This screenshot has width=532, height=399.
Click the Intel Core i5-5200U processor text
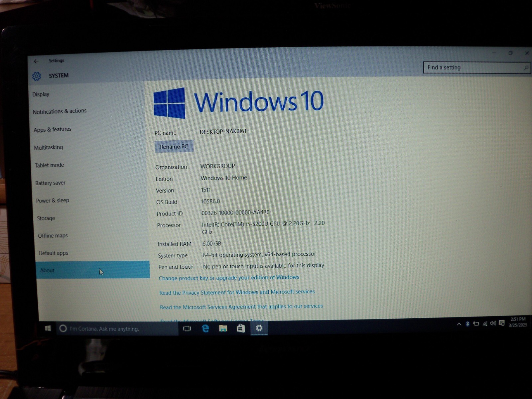click(263, 228)
